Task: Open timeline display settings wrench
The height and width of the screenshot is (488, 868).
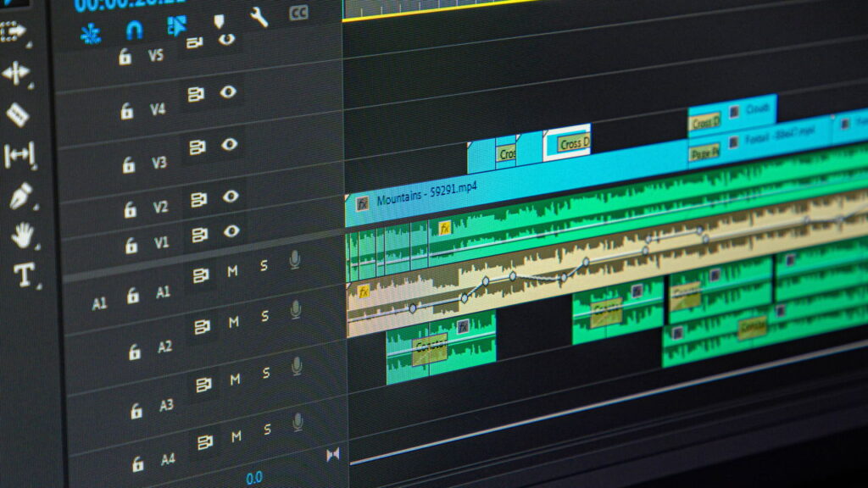Action: [x=259, y=17]
